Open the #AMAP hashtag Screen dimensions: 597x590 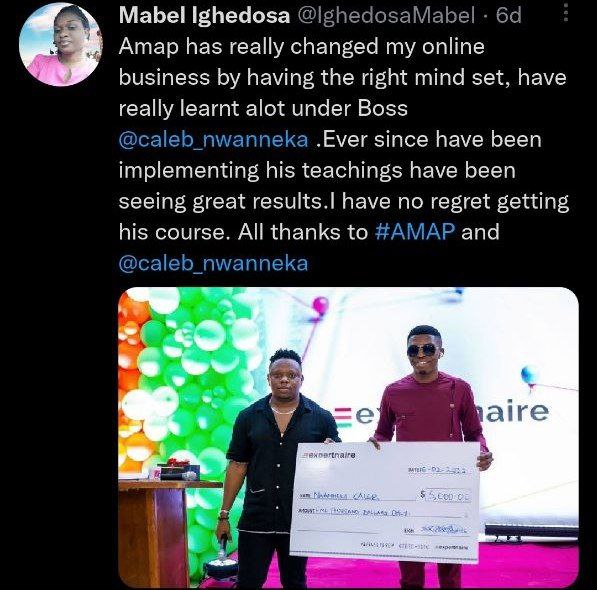point(415,231)
